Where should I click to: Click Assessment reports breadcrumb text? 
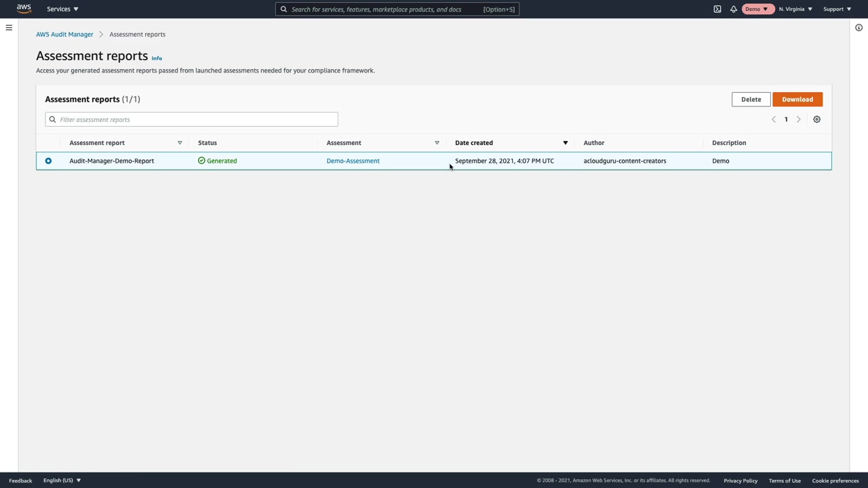tap(137, 34)
